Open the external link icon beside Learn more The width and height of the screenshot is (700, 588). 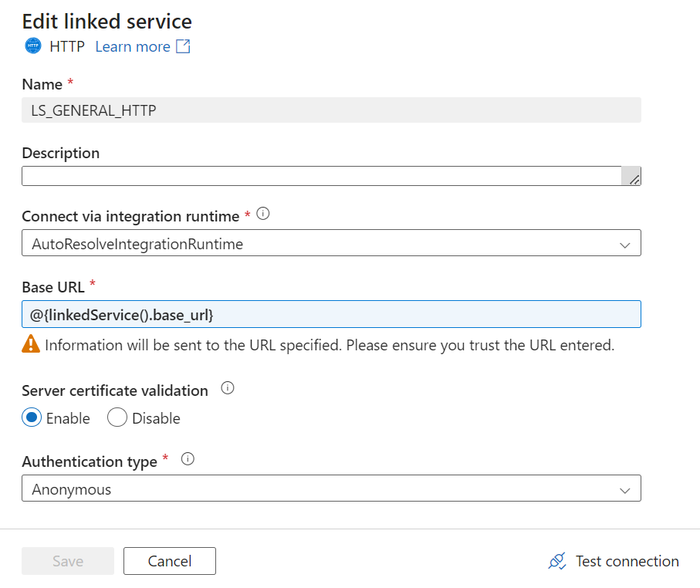(183, 46)
